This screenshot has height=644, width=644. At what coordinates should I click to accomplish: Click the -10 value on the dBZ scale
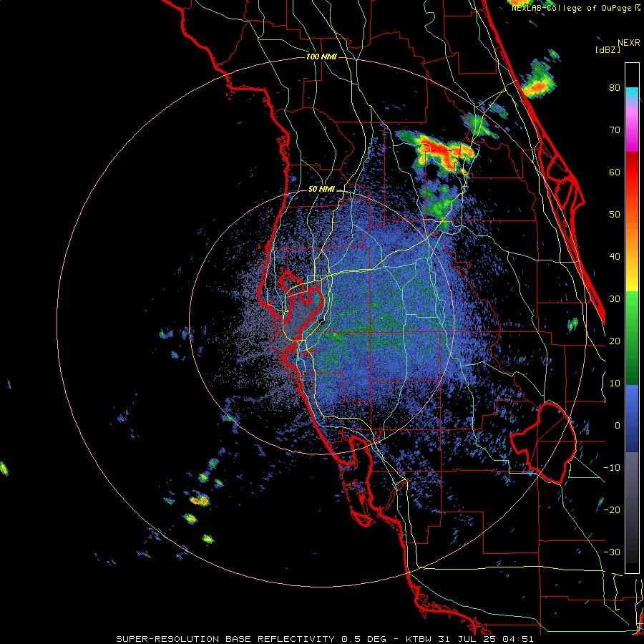coord(612,468)
